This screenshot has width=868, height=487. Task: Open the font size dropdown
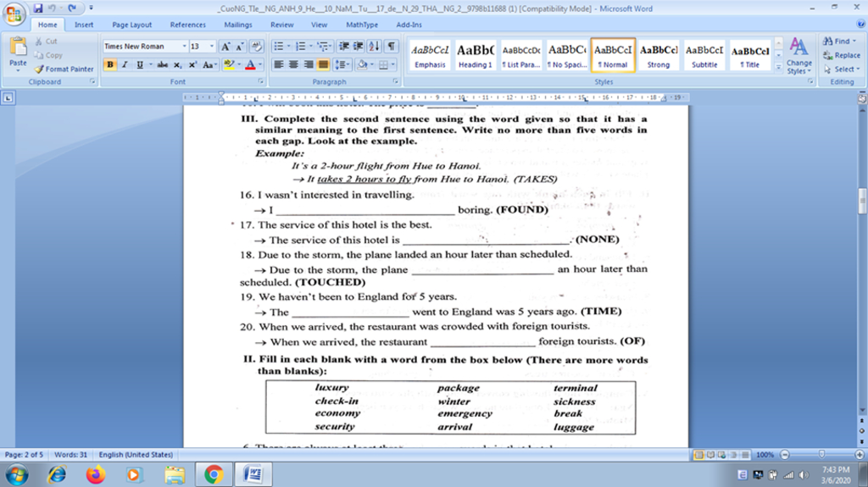[x=211, y=47]
